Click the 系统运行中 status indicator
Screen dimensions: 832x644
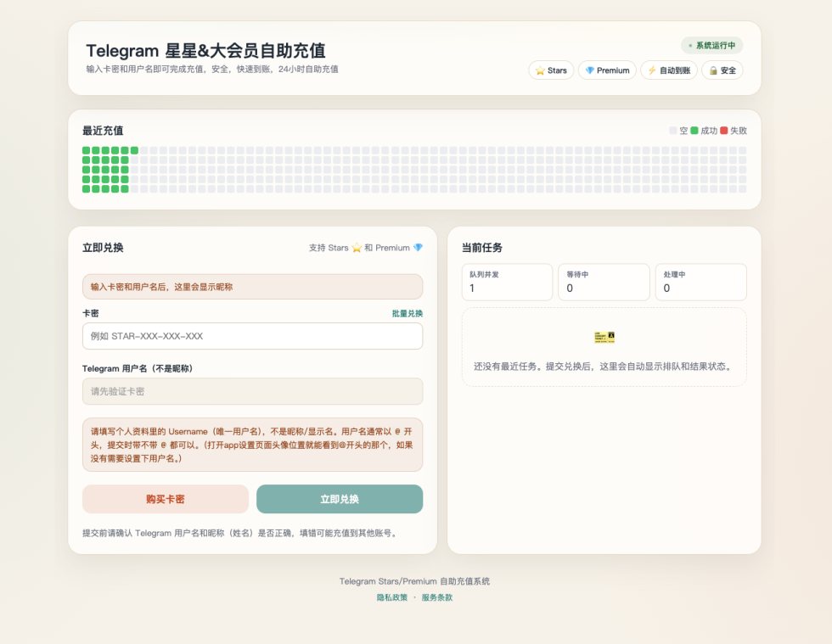[711, 46]
